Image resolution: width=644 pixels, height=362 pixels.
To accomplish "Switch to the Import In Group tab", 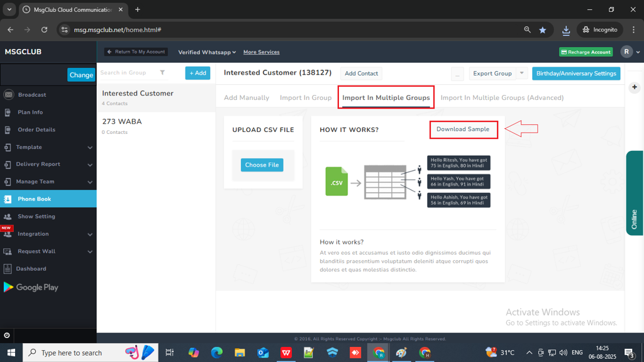I will (306, 97).
